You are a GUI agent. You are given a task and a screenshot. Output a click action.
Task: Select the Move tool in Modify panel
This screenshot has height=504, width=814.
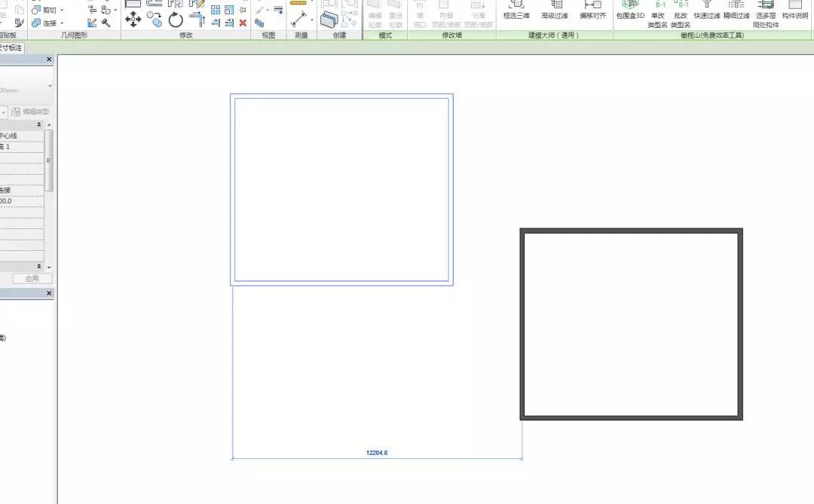point(133,19)
